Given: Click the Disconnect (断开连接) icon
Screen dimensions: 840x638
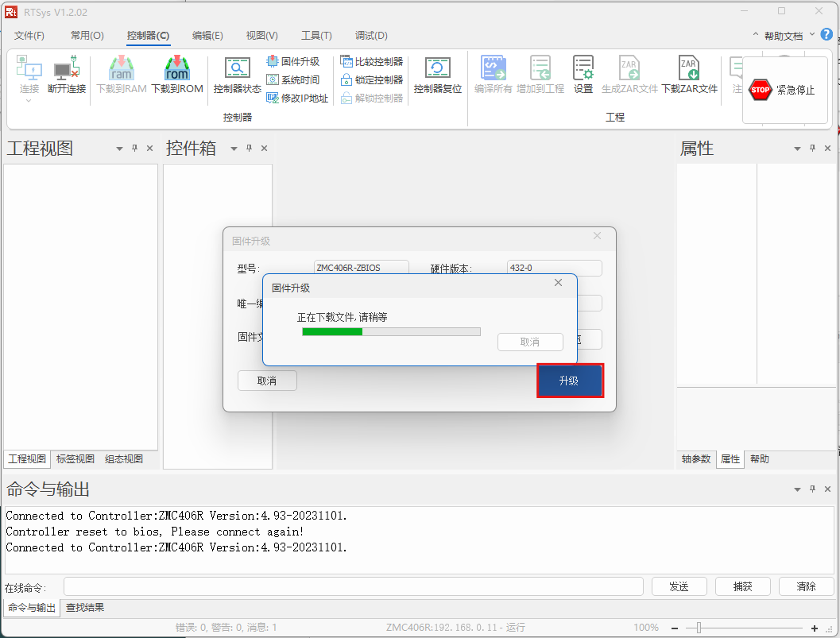Looking at the screenshot, I should 67,74.
